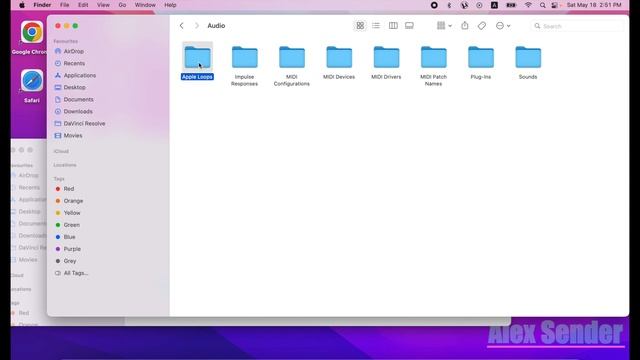This screenshot has width=640, height=360.
Task: Click the Favourites section header in the sidebar
Action: [65, 41]
